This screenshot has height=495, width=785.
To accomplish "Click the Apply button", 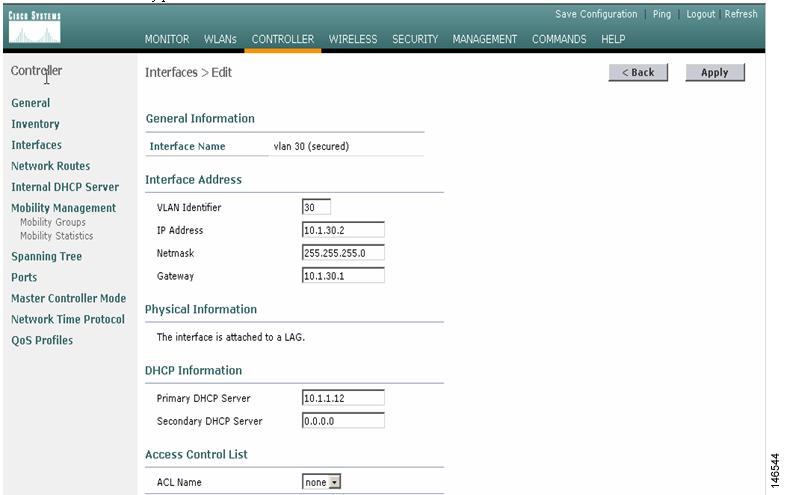I will pos(714,73).
